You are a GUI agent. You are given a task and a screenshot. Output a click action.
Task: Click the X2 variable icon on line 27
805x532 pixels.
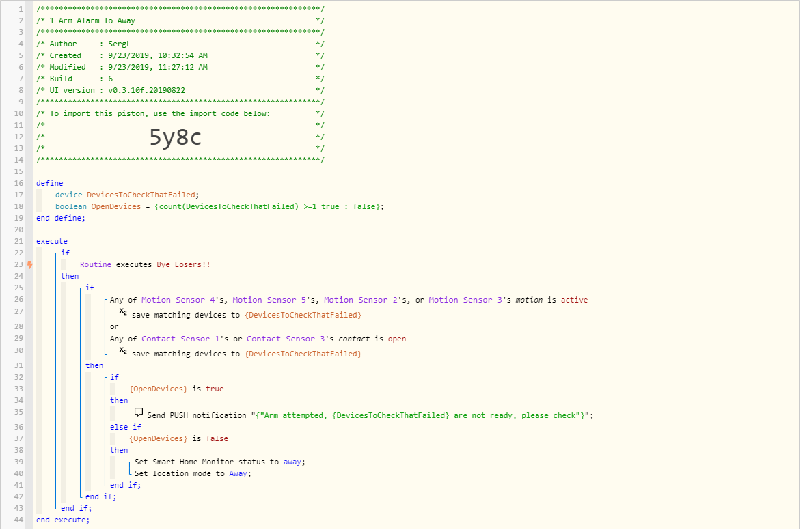coord(123,312)
